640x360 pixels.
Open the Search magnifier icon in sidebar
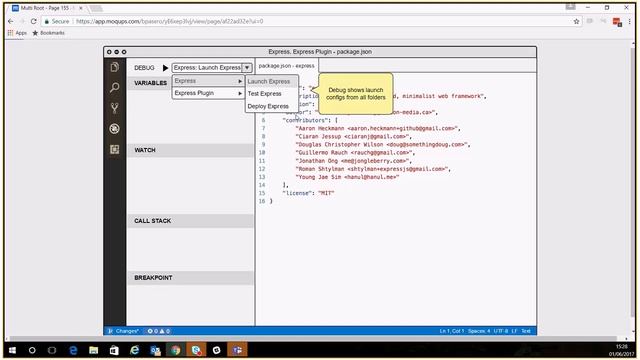(x=115, y=87)
